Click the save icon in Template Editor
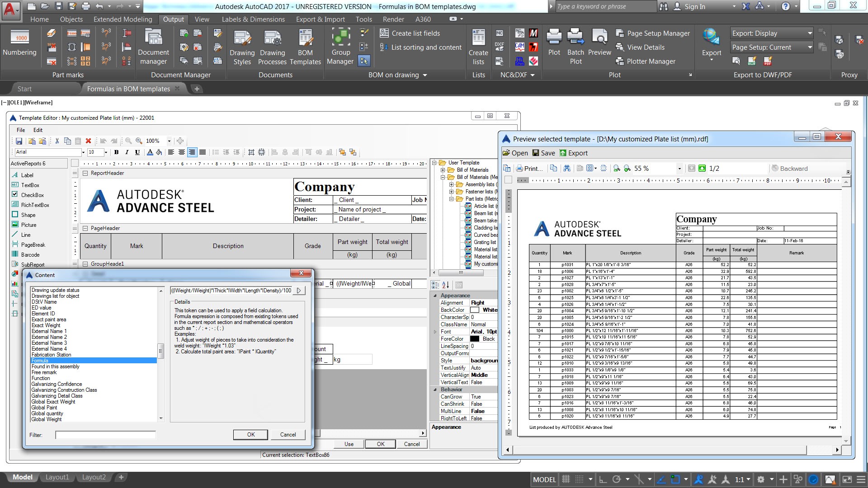The width and height of the screenshot is (868, 488). pos(19,141)
